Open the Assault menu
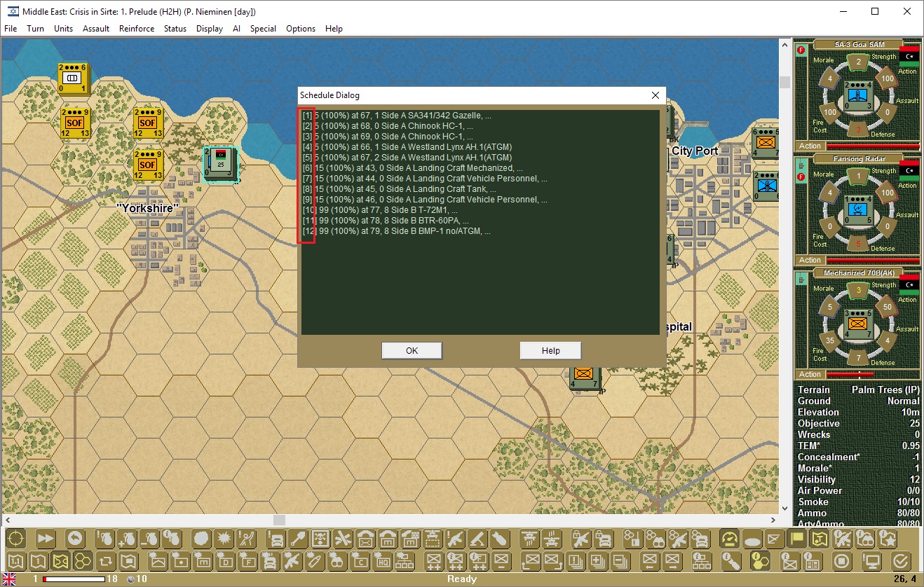This screenshot has height=587, width=924. point(96,29)
